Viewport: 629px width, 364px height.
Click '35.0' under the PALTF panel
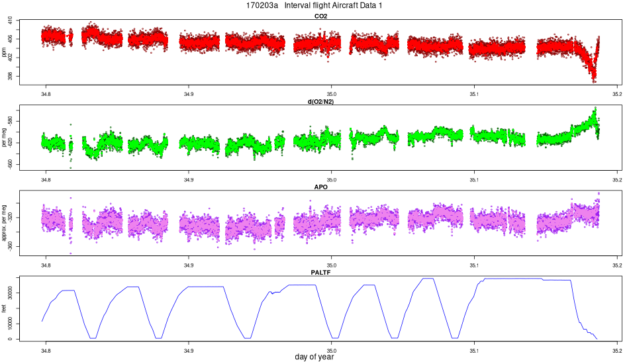tap(331, 350)
